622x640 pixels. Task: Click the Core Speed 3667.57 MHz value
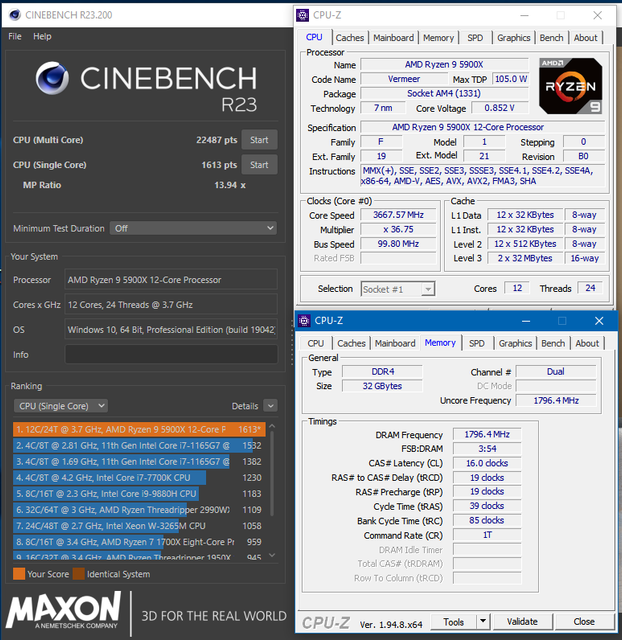tap(398, 215)
